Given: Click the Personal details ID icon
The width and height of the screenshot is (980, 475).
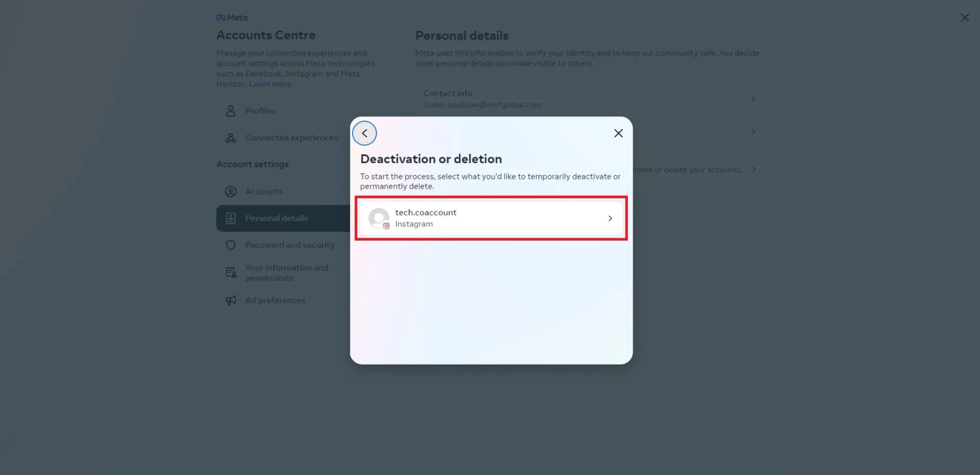Looking at the screenshot, I should pyautogui.click(x=231, y=218).
